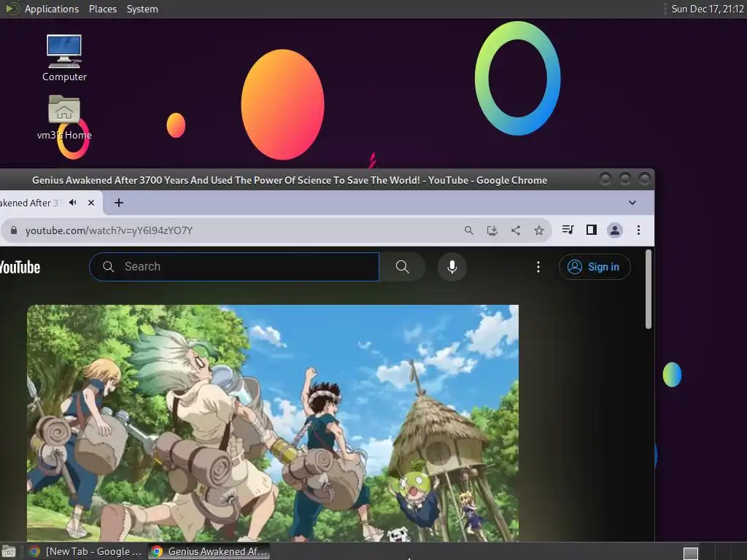Click the Applications menu logo icon

tap(12, 9)
